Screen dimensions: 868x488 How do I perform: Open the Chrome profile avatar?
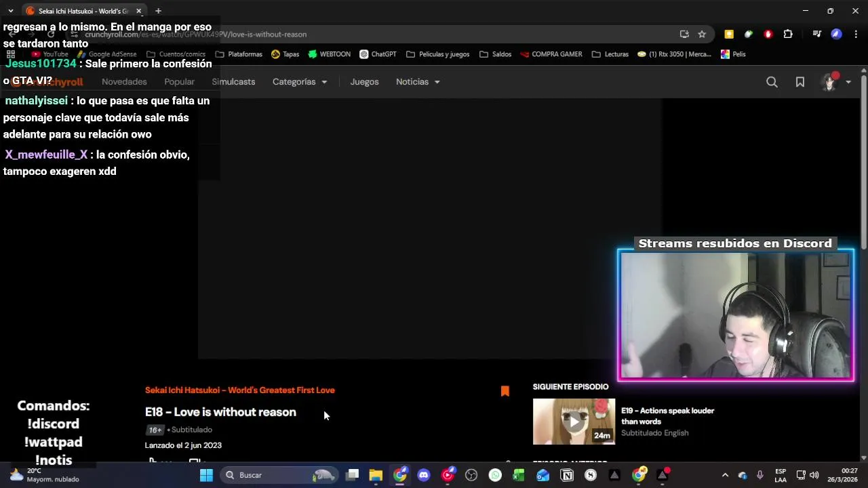coord(836,35)
